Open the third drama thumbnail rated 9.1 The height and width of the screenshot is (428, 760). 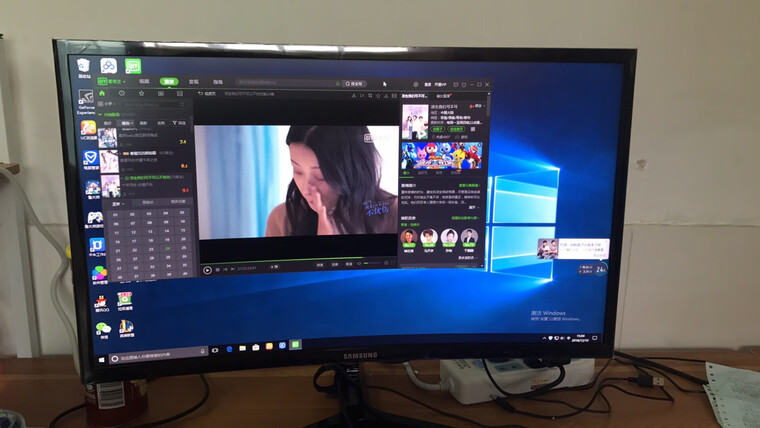coord(111,186)
